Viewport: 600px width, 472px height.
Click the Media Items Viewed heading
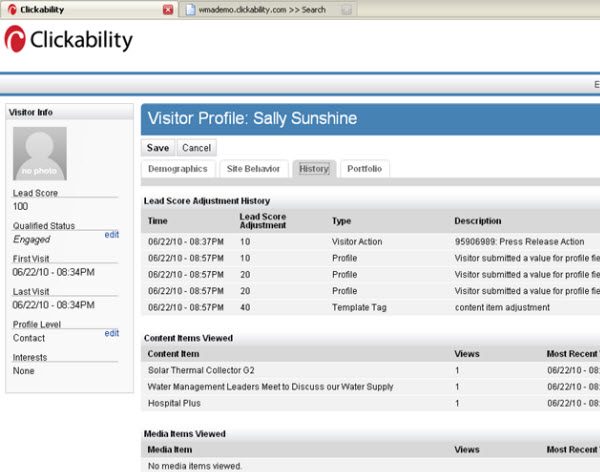[185, 434]
